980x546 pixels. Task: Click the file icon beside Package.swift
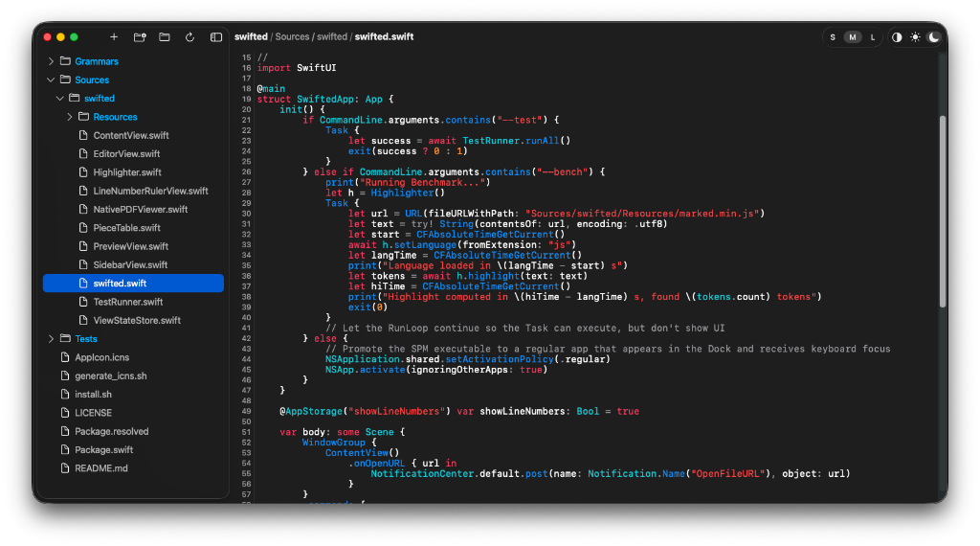pyautogui.click(x=65, y=449)
